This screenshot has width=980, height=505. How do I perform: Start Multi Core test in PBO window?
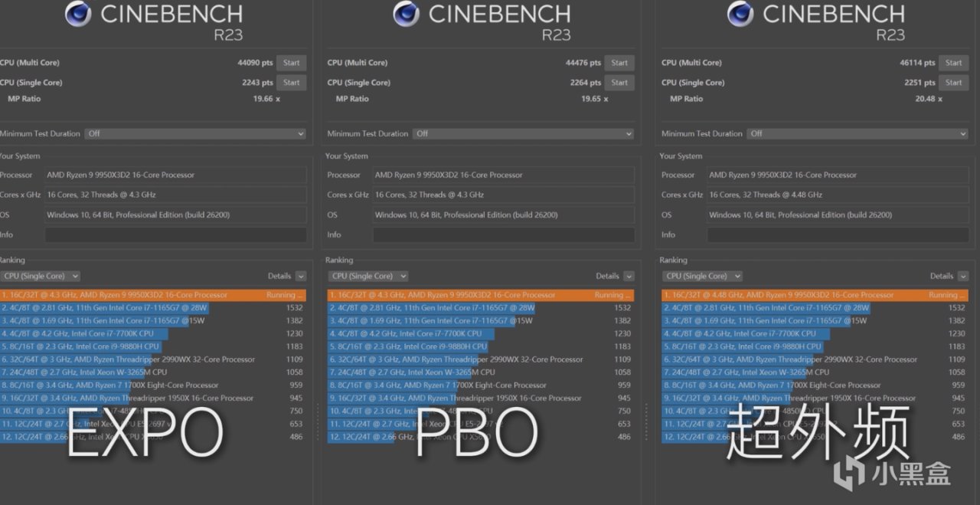(619, 63)
